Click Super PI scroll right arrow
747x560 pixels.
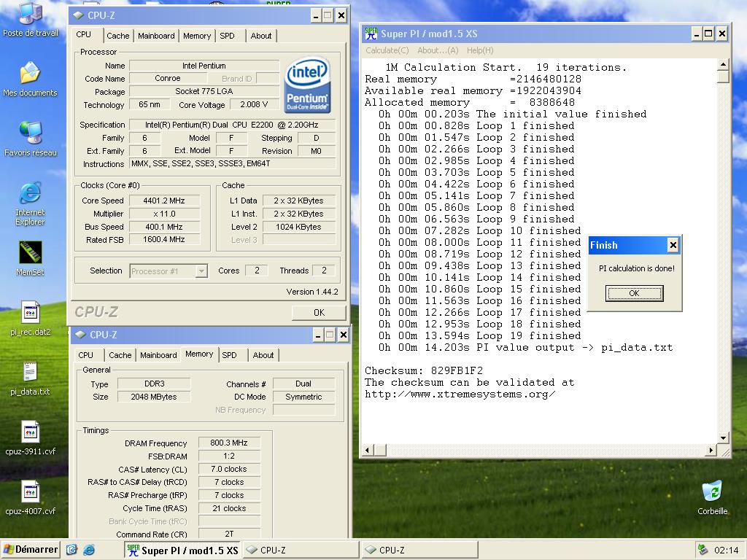711,450
